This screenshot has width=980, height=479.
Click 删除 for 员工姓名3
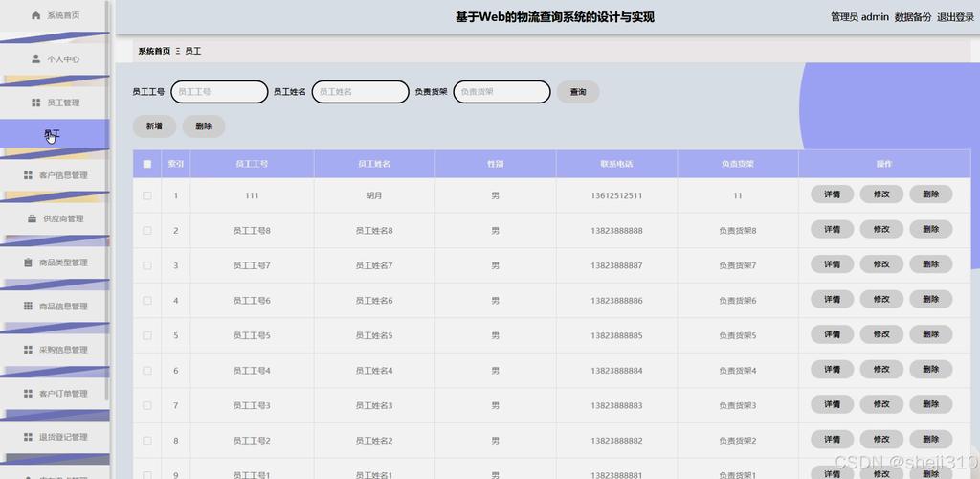930,404
